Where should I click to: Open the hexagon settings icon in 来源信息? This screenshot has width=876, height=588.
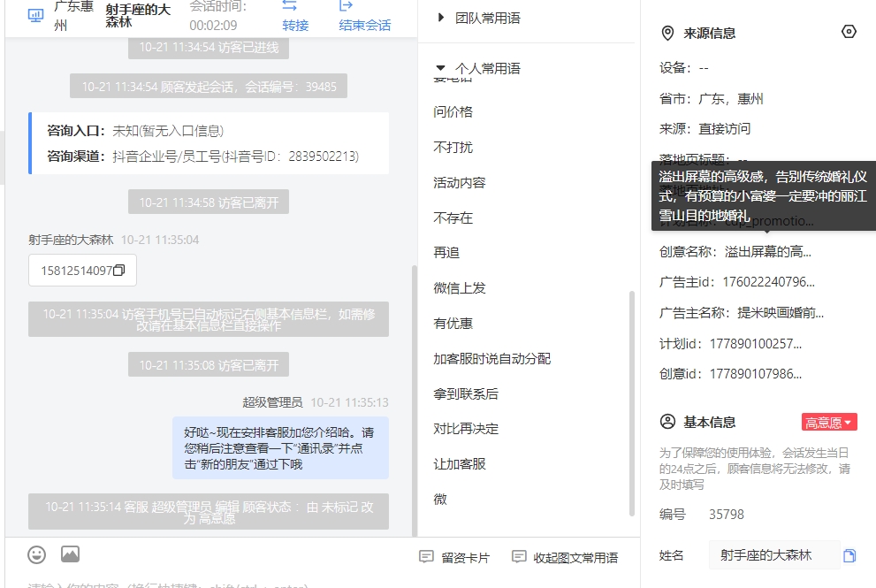click(x=849, y=31)
